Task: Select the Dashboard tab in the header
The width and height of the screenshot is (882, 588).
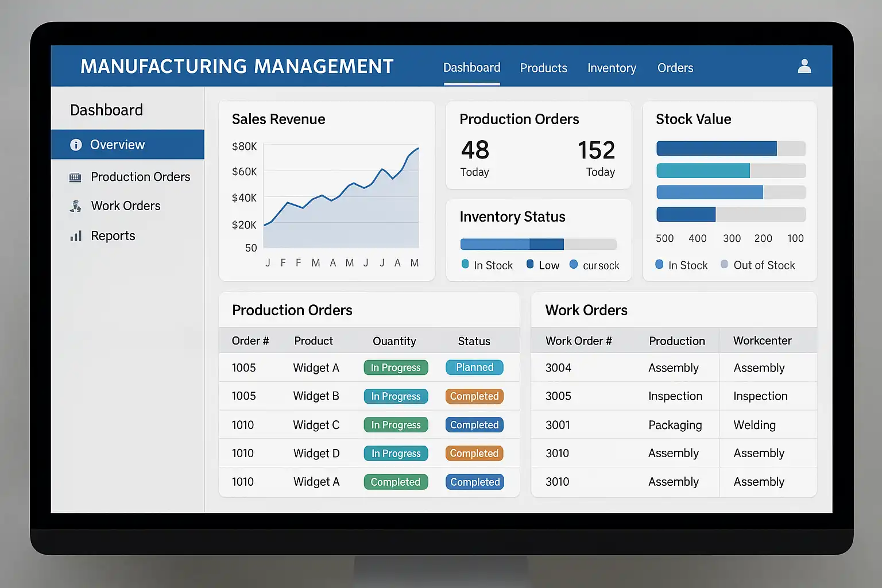Action: pyautogui.click(x=471, y=68)
